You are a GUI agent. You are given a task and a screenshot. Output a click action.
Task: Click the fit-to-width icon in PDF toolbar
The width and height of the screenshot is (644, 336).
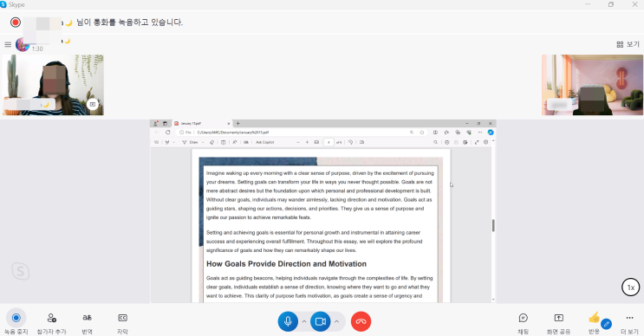[x=316, y=142]
